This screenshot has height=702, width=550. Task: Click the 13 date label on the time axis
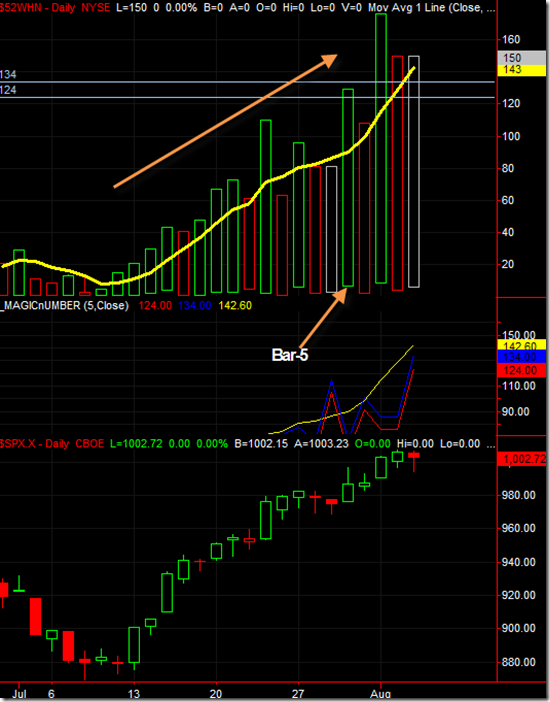click(x=133, y=694)
